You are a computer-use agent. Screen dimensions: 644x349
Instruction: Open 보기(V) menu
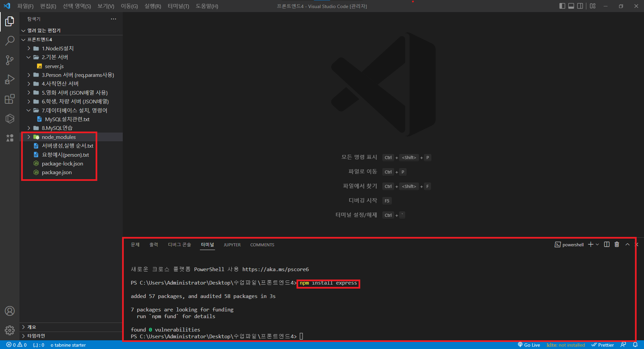pos(106,6)
